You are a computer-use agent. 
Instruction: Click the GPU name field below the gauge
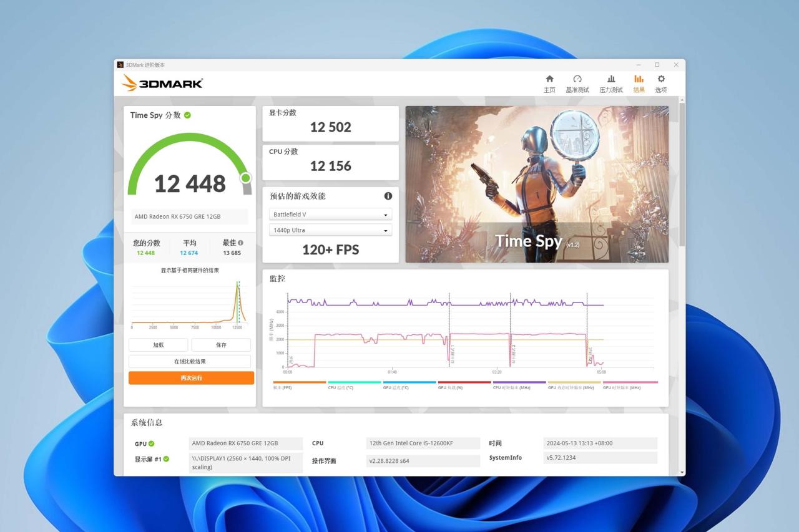(x=190, y=216)
